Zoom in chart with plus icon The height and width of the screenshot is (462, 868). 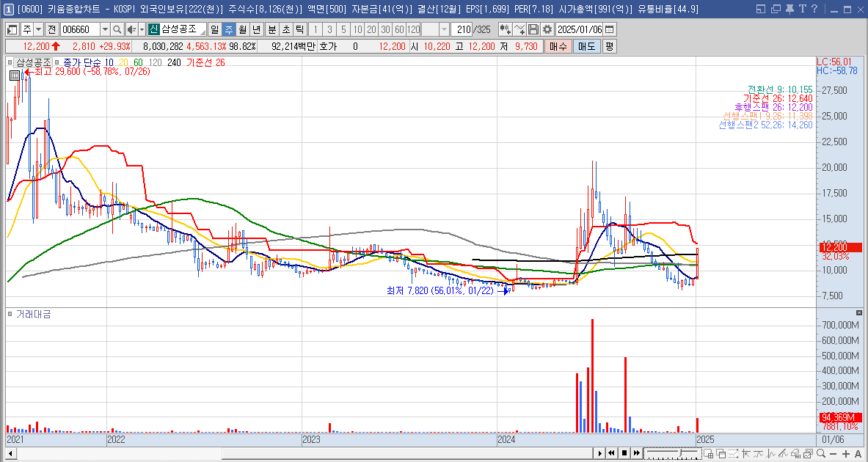[846, 454]
